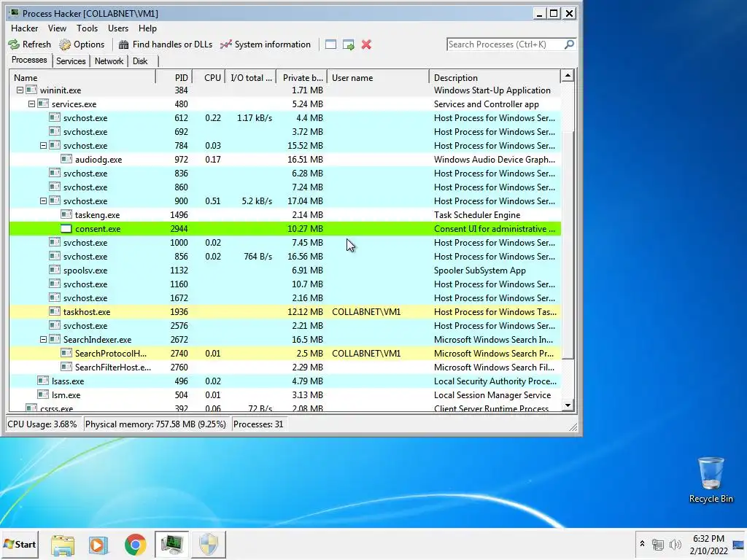This screenshot has width=747, height=560.
Task: Click Physical memory status bar entry
Action: click(x=155, y=424)
